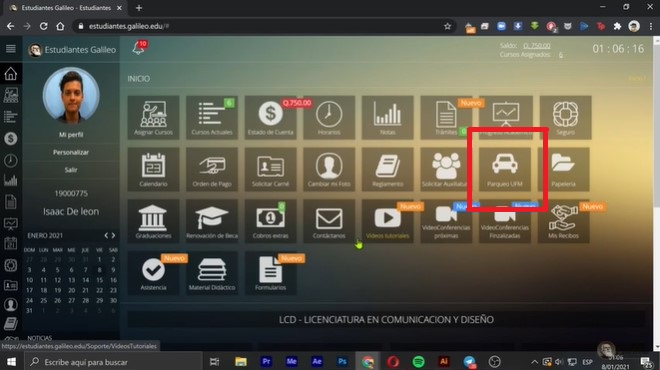Select January 15 in the calendar

tap(99, 280)
